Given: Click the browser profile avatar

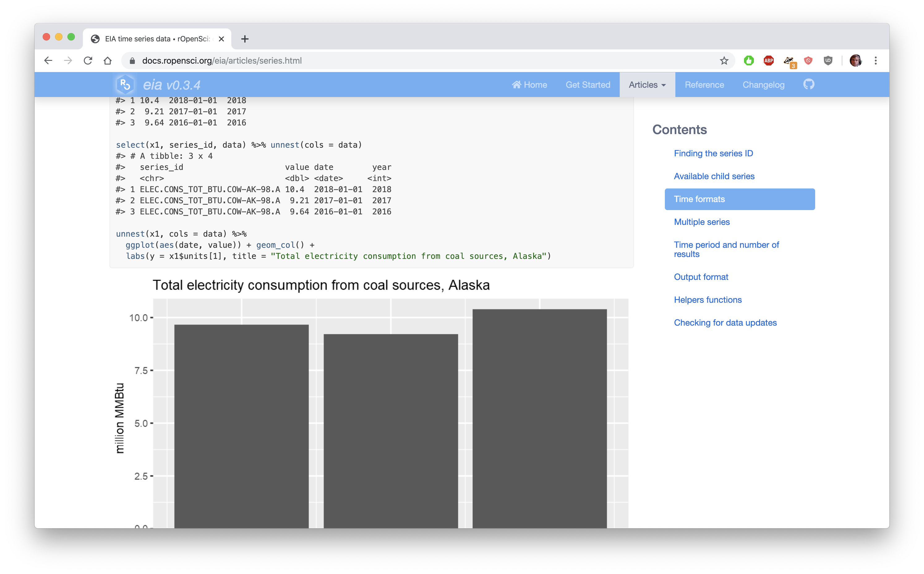Looking at the screenshot, I should (x=856, y=60).
